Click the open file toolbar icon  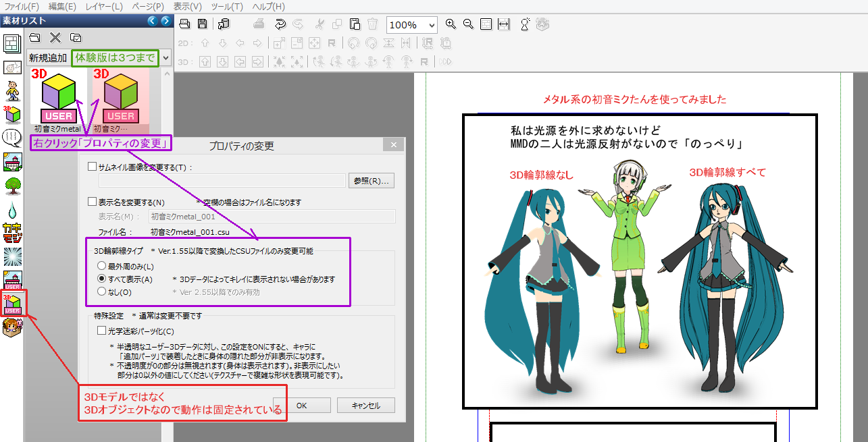point(184,25)
